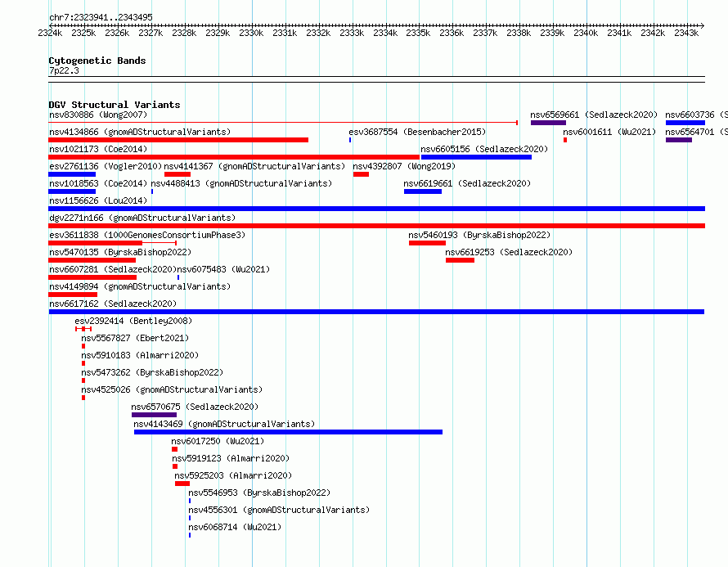Select the nsv6605156 (Sedlazeck2020) label
The image size is (728, 567).
click(484, 149)
